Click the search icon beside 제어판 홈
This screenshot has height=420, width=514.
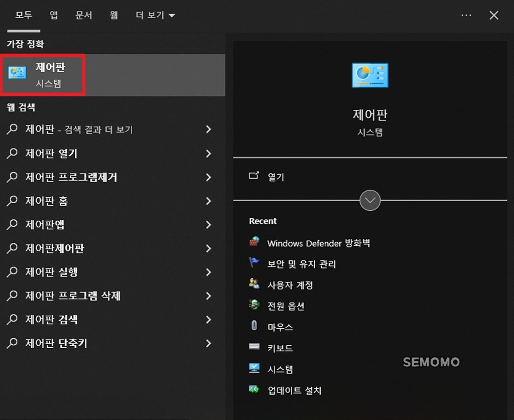pyautogui.click(x=12, y=201)
